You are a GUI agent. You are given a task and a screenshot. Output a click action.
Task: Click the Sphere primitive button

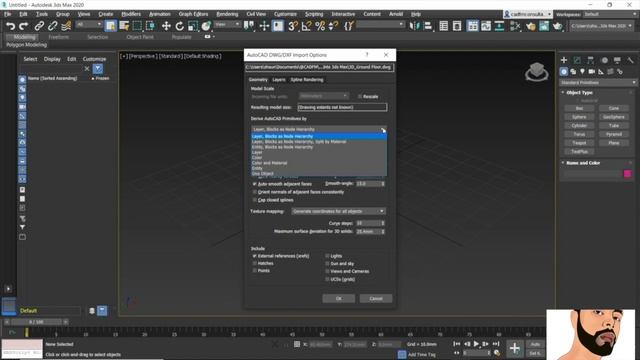click(579, 117)
